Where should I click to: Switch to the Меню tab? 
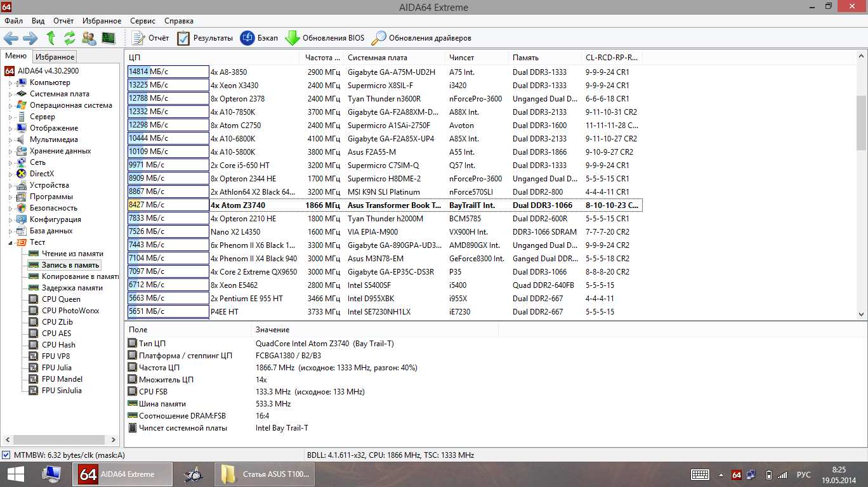[x=16, y=56]
